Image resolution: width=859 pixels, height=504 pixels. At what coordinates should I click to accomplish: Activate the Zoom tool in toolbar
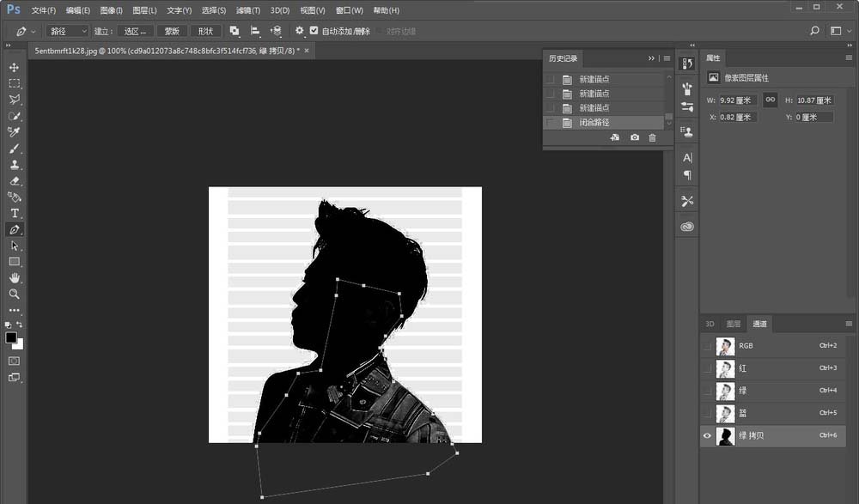click(x=14, y=295)
